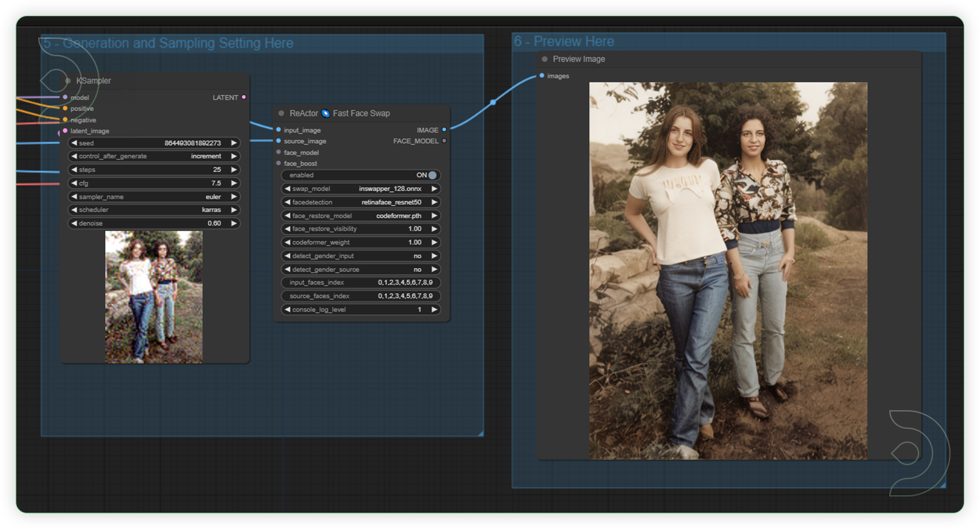Adjust the denoise value control
Viewport: 980px width, 529px height.
[x=153, y=223]
